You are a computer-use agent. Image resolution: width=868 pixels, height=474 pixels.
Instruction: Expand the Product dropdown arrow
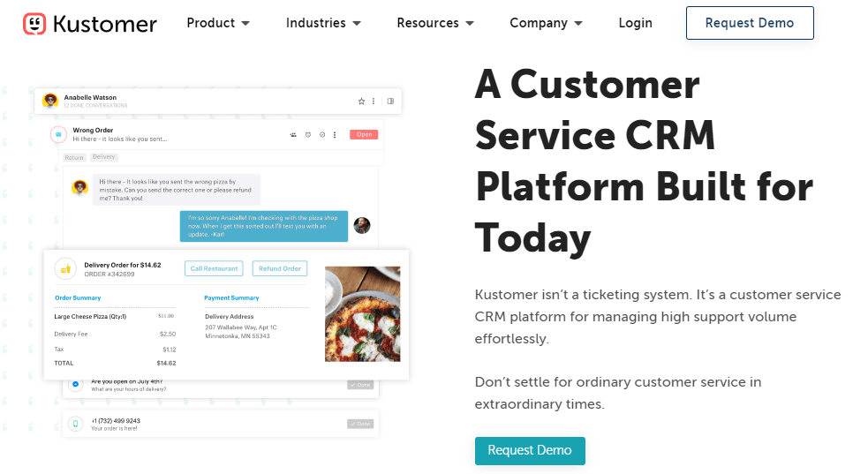tap(245, 24)
